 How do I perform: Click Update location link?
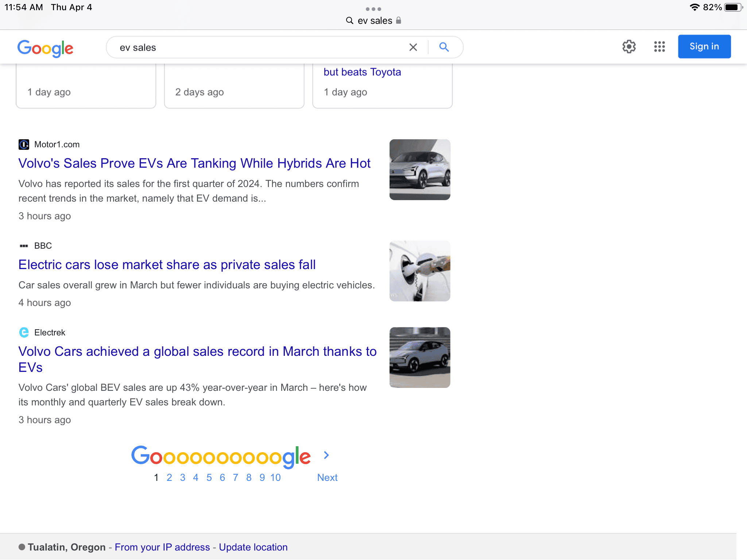click(253, 547)
